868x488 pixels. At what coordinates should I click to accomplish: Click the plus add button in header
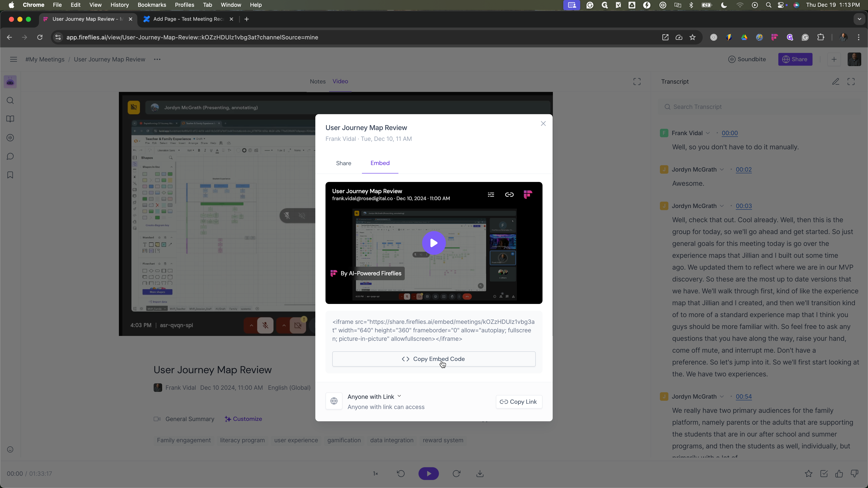834,59
